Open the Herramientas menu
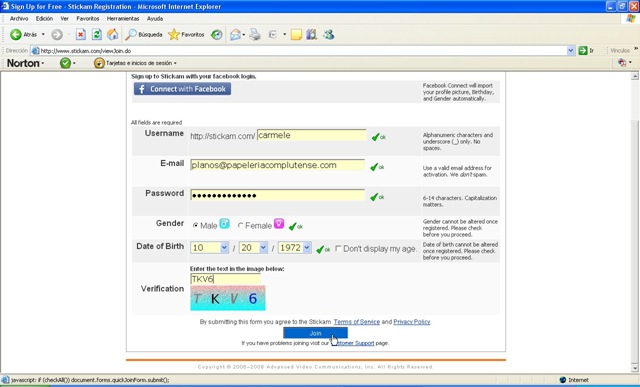Viewport: 640px width, 387px height. tap(123, 18)
